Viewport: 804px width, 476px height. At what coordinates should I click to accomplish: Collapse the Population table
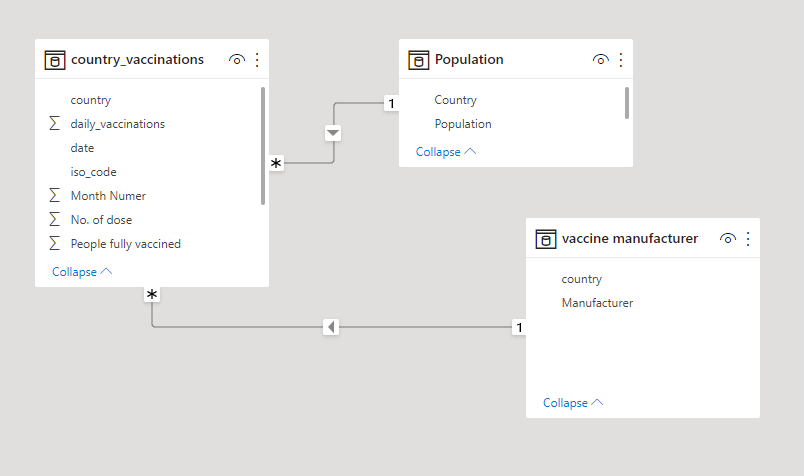[x=446, y=152]
